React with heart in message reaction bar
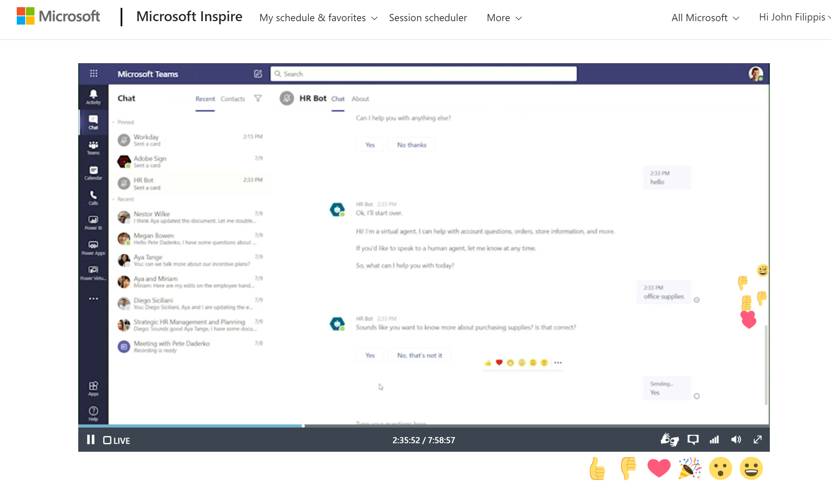This screenshot has width=831, height=504. coord(499,363)
